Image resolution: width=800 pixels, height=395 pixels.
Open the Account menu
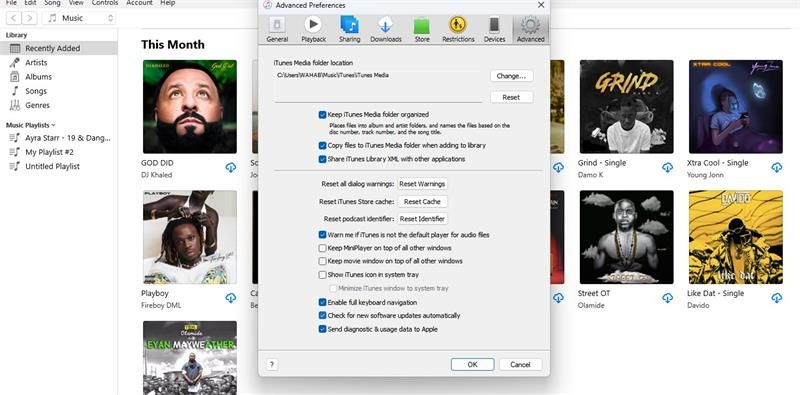[x=139, y=3]
